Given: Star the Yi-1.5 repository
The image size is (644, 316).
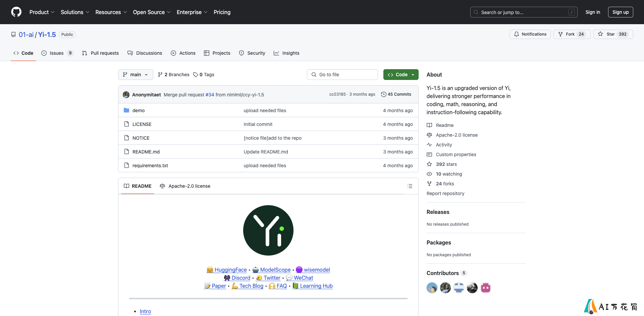Looking at the screenshot, I should (613, 34).
